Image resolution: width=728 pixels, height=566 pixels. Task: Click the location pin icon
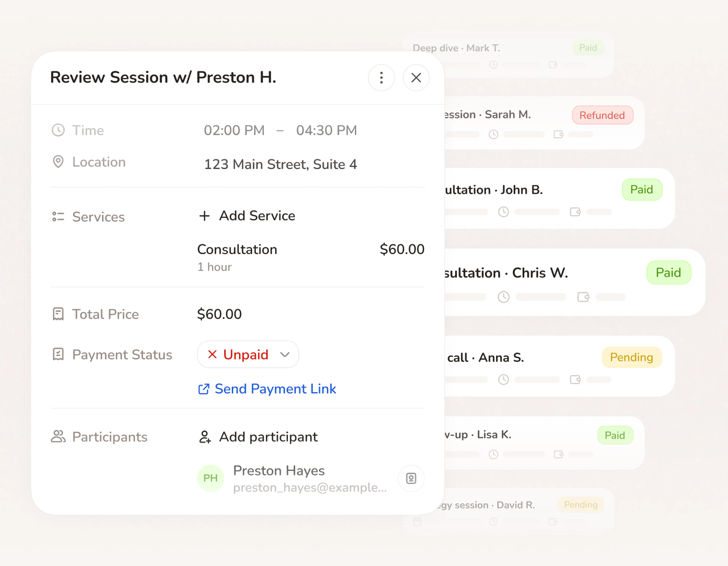pos(58,162)
